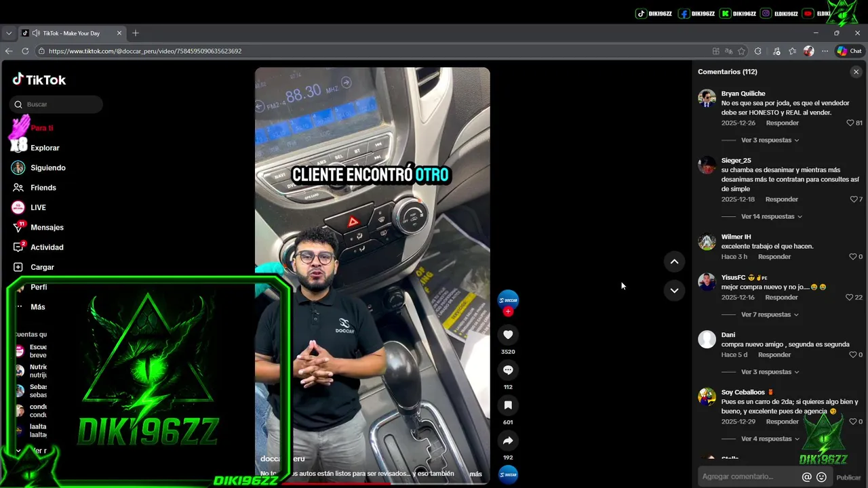
Task: Like Bryan Quiliche's comment with 81 likes
Action: (x=850, y=123)
